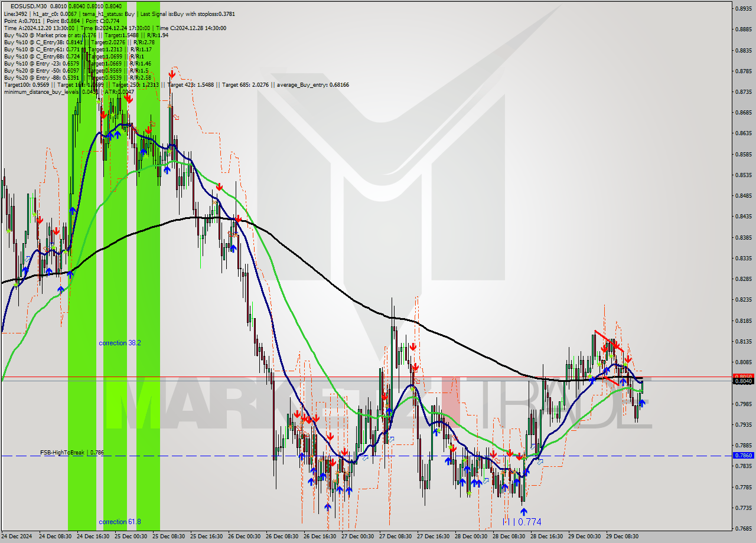Click the 0.7685 price scale label
The height and width of the screenshot is (543, 756).
[x=743, y=528]
